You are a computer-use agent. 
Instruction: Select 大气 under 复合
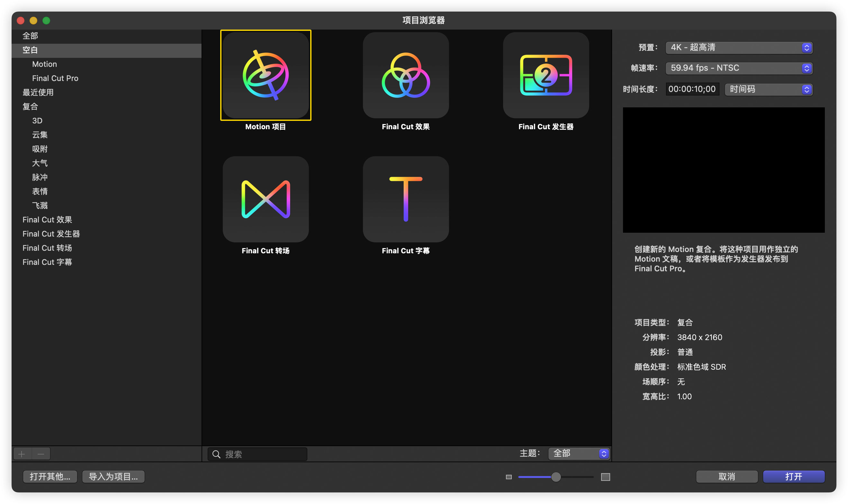106,163
